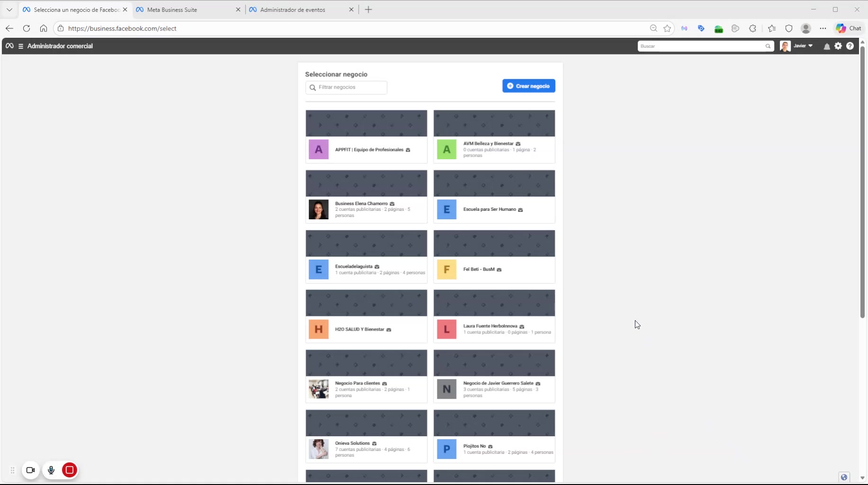
Task: Open the hamburger menu beside Administrador comercial
Action: 21,46
